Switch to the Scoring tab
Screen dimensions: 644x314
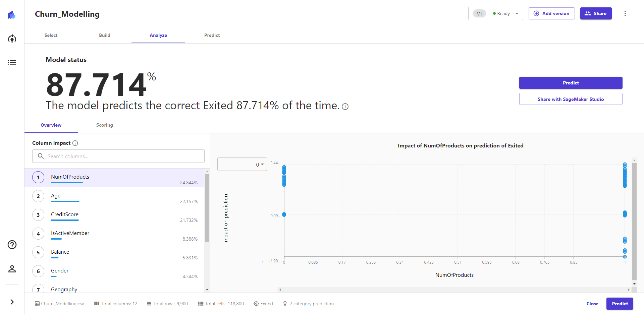tap(104, 125)
